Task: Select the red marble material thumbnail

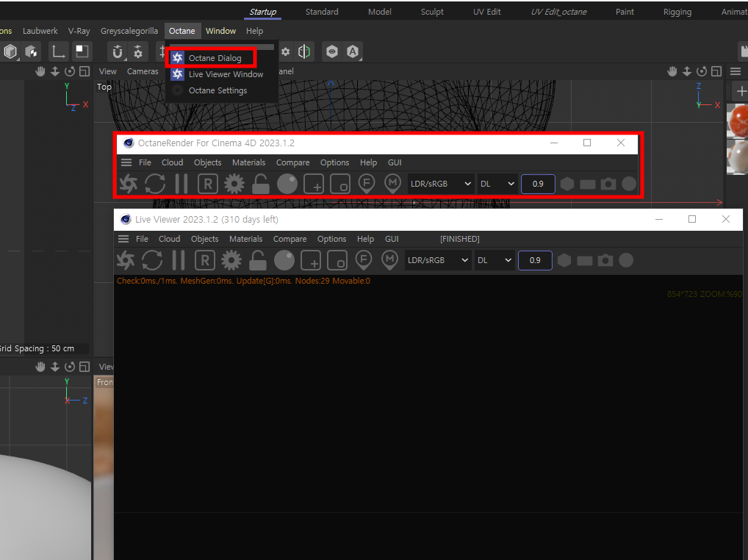Action: (737, 121)
